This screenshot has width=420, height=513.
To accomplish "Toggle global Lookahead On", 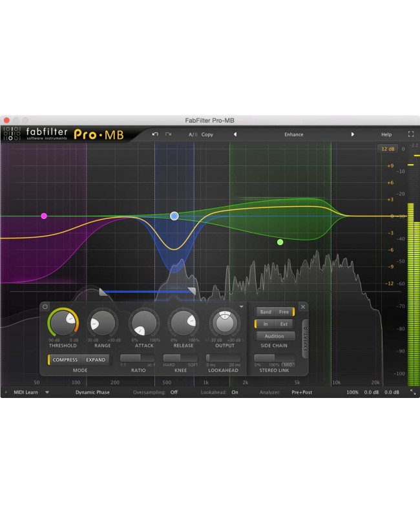I will 235,392.
